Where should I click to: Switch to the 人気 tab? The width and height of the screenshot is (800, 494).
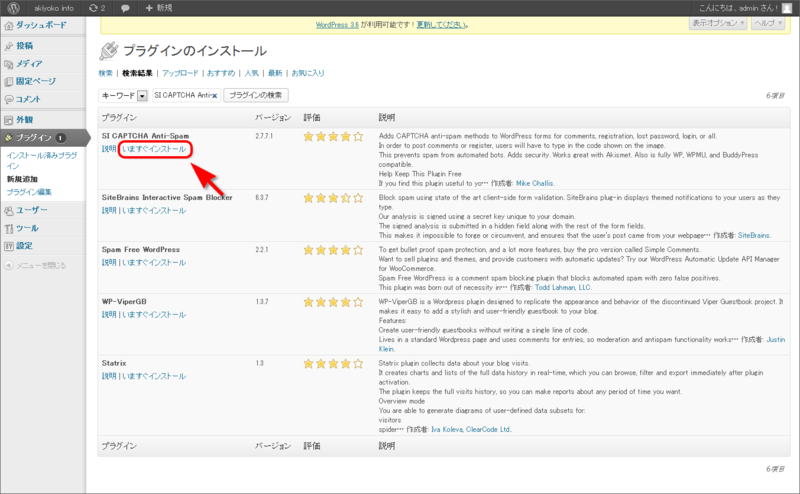pos(252,73)
